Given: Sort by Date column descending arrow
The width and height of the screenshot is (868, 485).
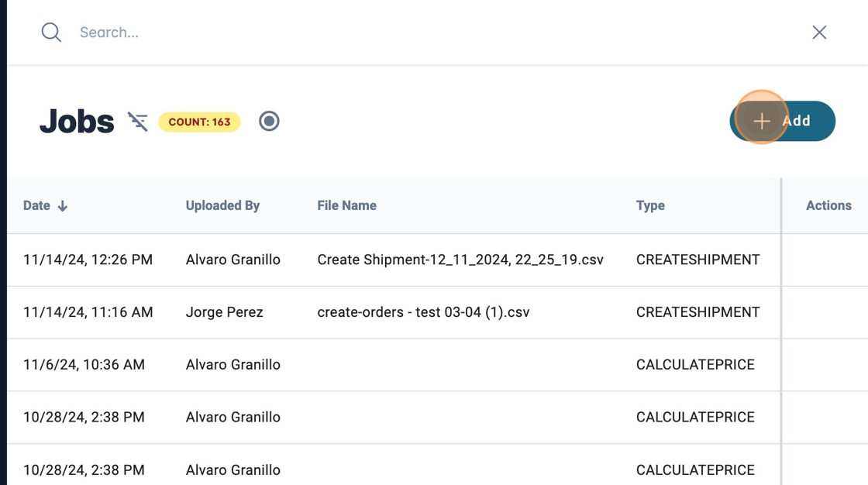Looking at the screenshot, I should (63, 206).
